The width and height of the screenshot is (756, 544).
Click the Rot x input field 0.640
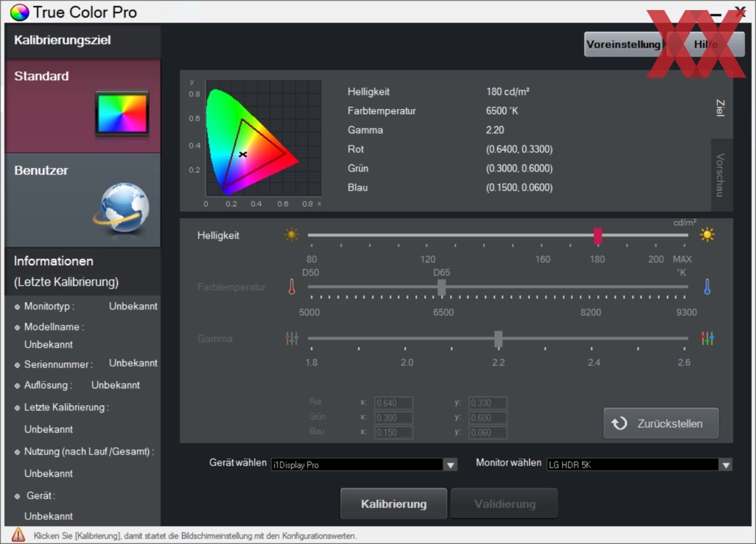(394, 403)
